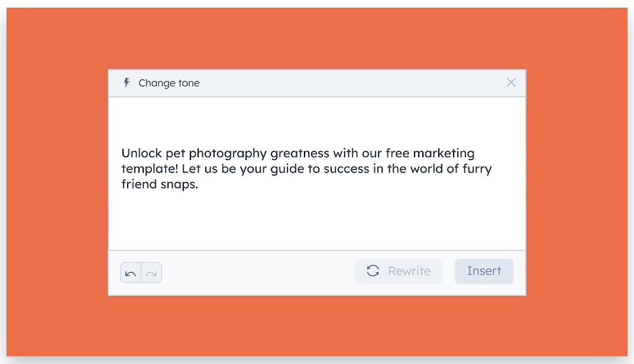Click the word "greatness" in the text
The height and width of the screenshot is (364, 634).
click(x=300, y=154)
